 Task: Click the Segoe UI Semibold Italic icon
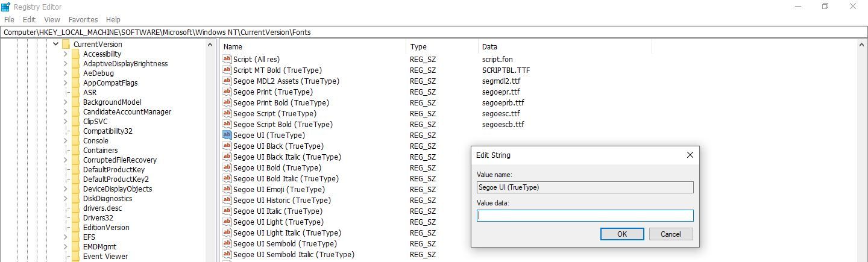click(227, 254)
